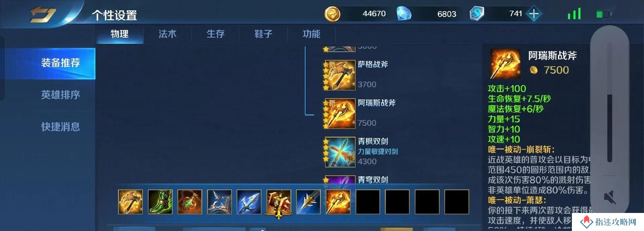Open 英雄排序 in the sidebar
This screenshot has width=644, height=231.
pos(60,95)
